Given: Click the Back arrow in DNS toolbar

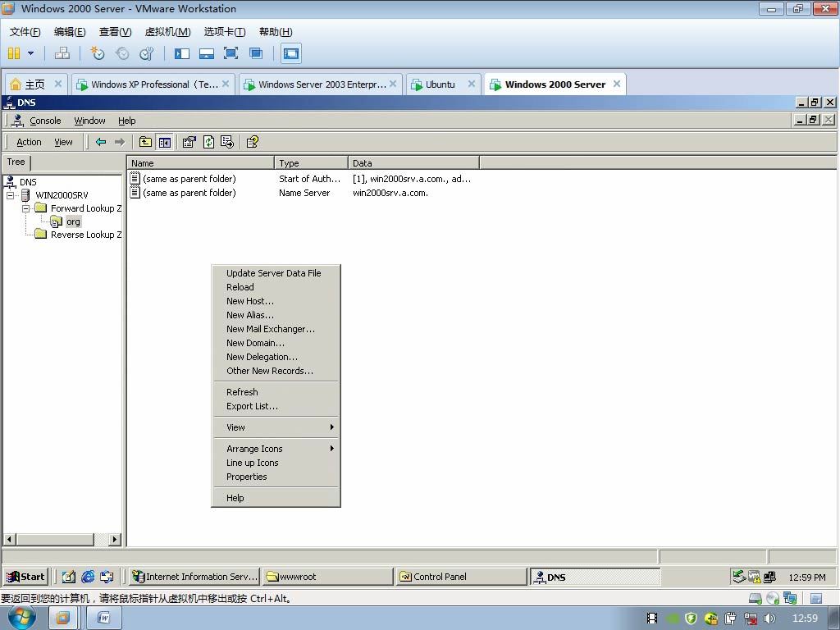Looking at the screenshot, I should click(x=101, y=142).
